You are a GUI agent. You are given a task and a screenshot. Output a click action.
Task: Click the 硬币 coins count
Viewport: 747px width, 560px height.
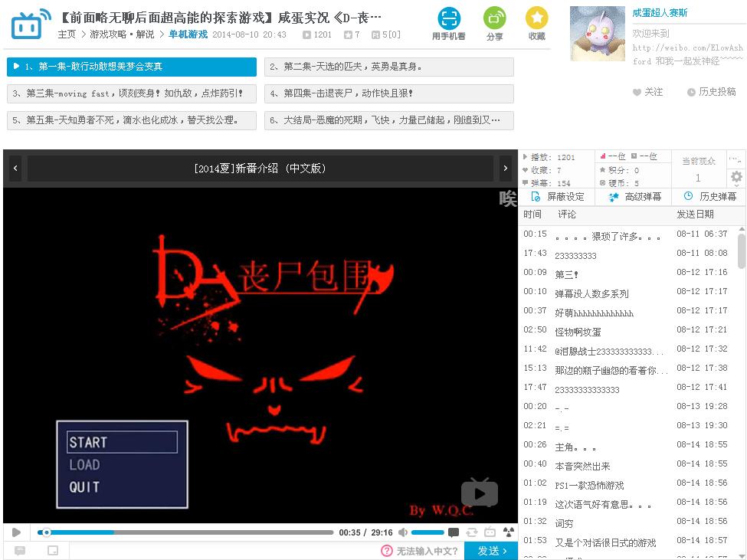tap(619, 183)
